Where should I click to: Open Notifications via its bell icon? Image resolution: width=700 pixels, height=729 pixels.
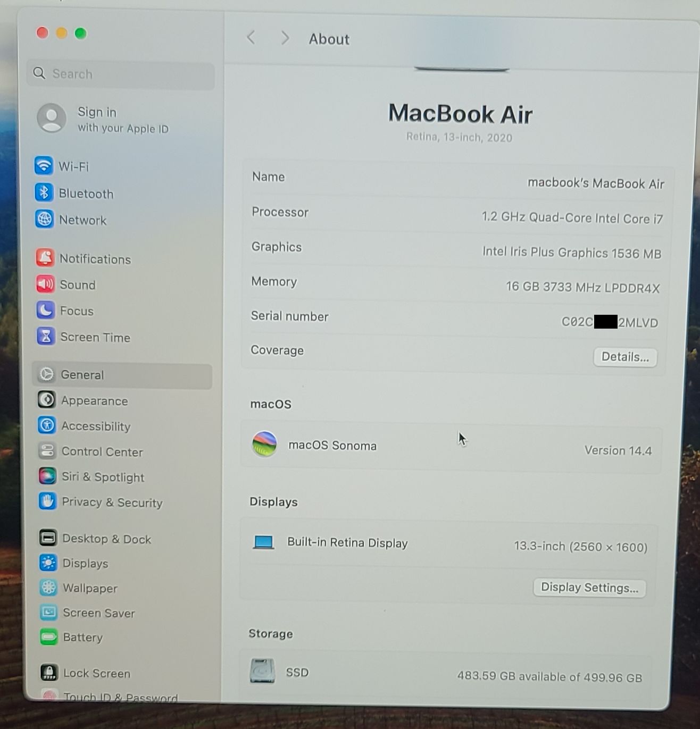(45, 258)
